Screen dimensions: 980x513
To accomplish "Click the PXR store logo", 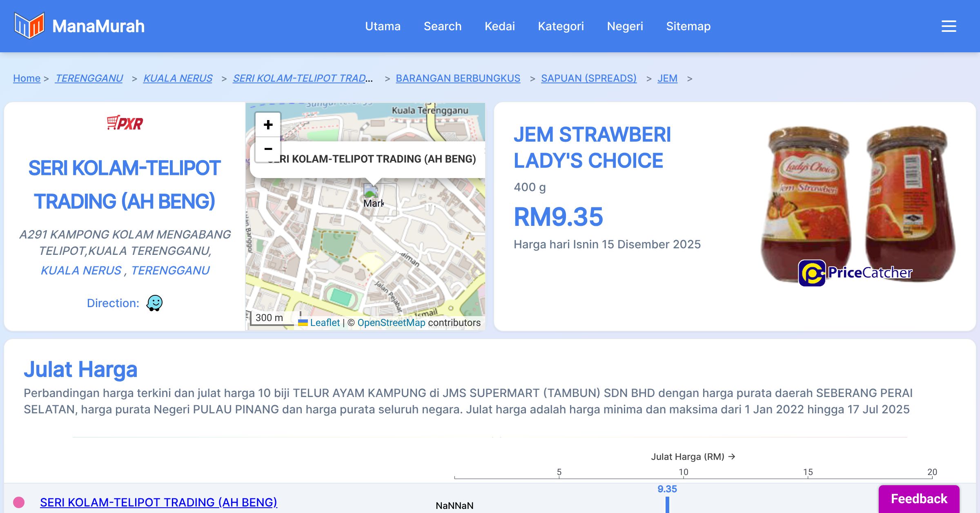I will pyautogui.click(x=125, y=123).
